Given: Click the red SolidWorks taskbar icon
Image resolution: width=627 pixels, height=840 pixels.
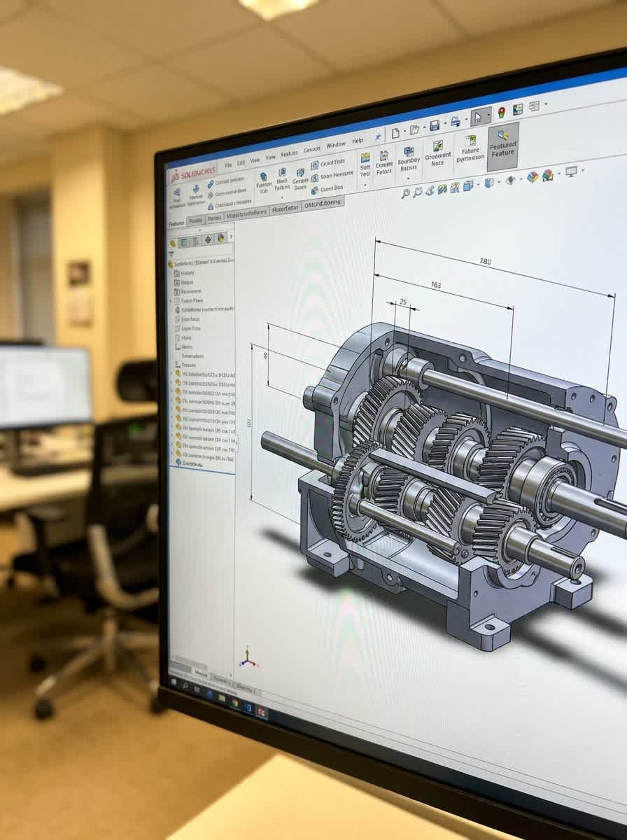Looking at the screenshot, I should (x=261, y=712).
